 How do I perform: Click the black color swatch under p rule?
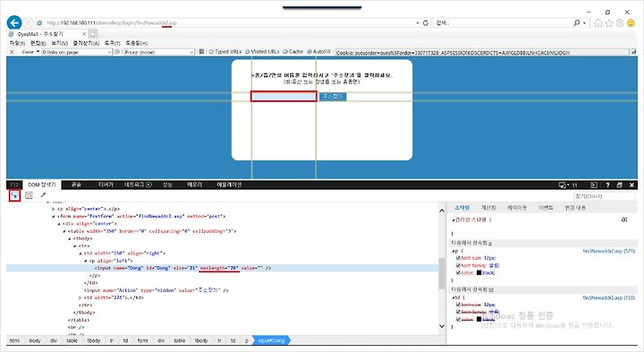coord(479,272)
